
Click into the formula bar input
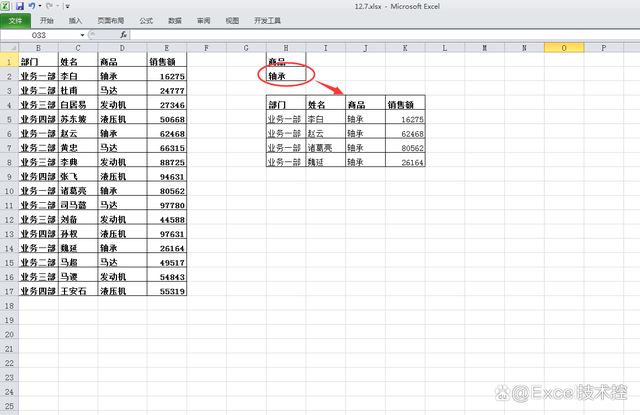[x=380, y=35]
